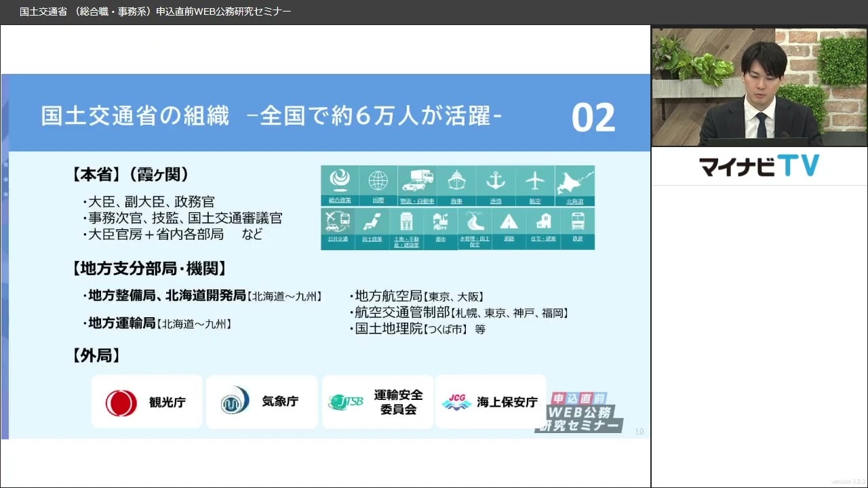Open the 航空 link label
Screen dimensions: 868x488
coord(535,201)
